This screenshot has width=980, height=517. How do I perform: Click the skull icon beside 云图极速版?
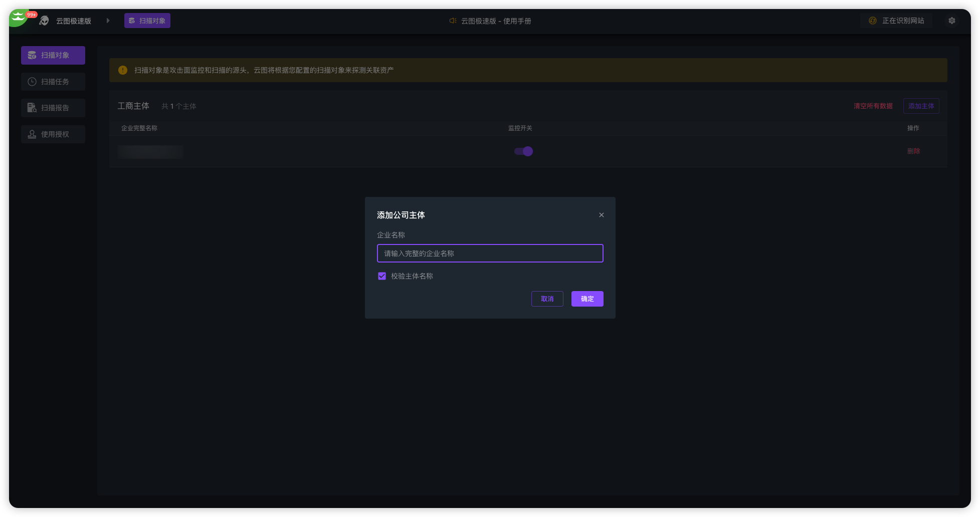pyautogui.click(x=44, y=21)
